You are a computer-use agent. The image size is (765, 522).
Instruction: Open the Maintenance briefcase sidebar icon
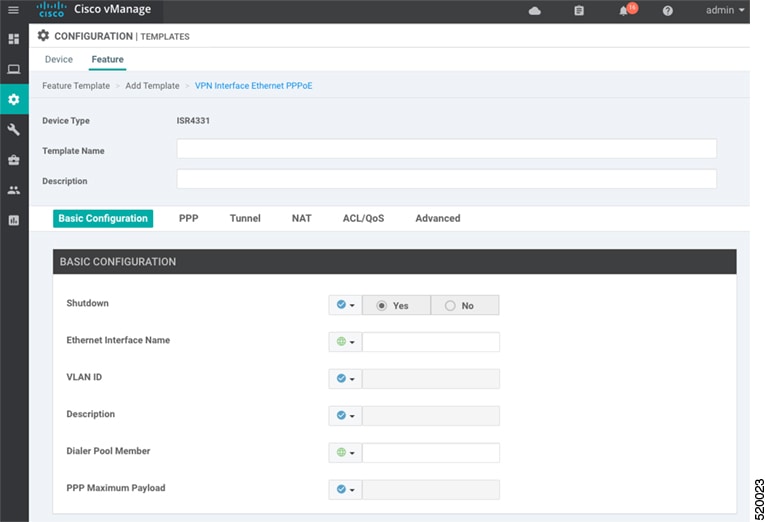click(x=14, y=160)
